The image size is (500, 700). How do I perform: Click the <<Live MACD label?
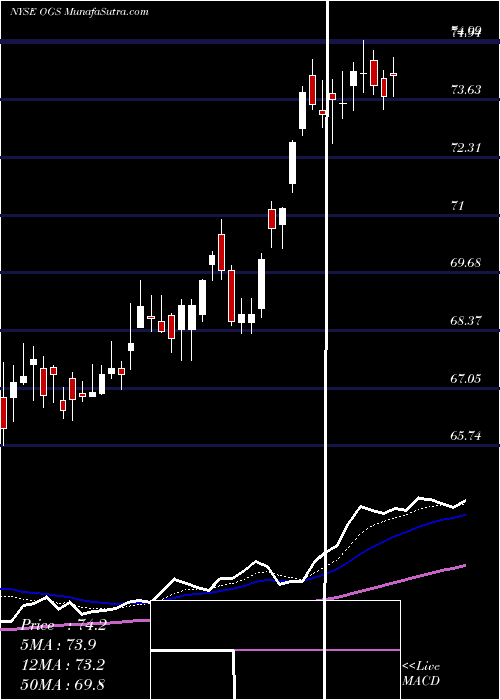pyautogui.click(x=421, y=673)
